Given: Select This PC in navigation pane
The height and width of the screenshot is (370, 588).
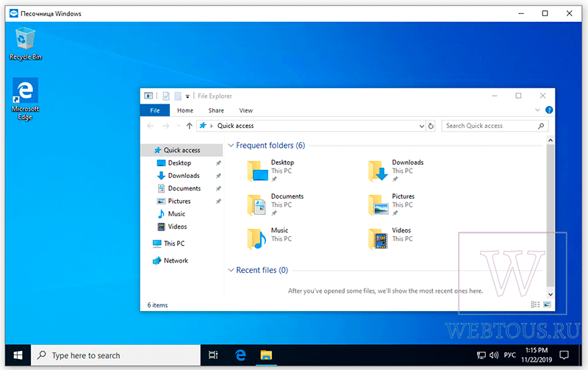Looking at the screenshot, I should (x=174, y=243).
